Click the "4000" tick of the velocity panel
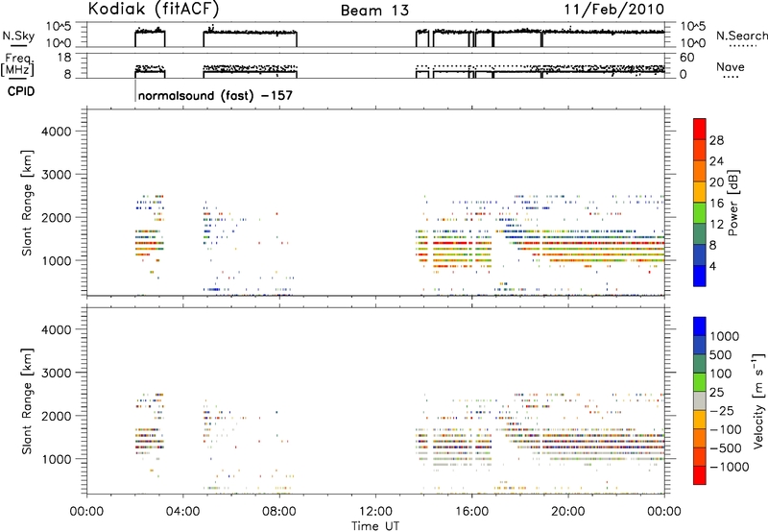Viewport: 768px width, 532px height. coord(56,329)
